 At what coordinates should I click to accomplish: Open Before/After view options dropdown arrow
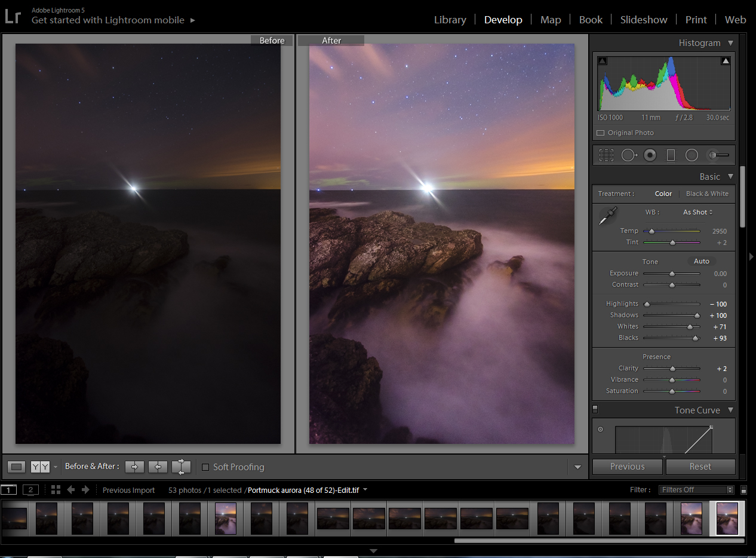pyautogui.click(x=56, y=467)
